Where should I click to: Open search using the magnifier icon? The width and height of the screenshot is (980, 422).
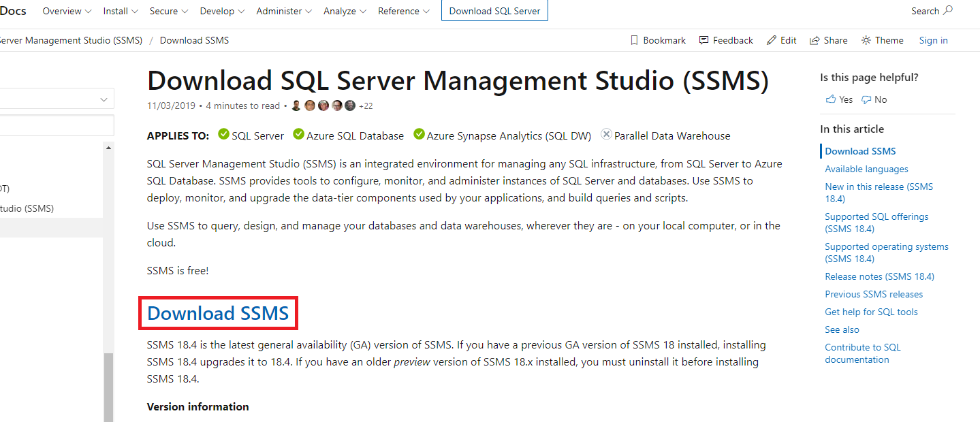(x=947, y=10)
